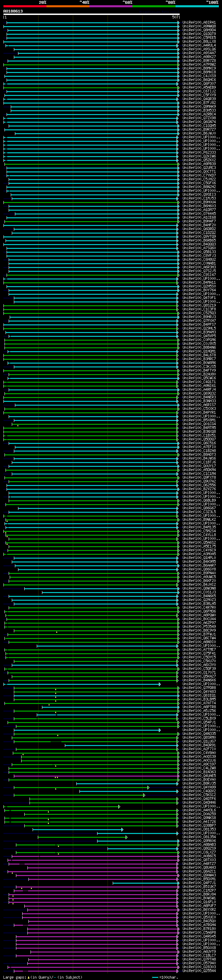222x980 pixels.
Task: Open UniRef100_Q5A6S2 hit
Action: point(199,543)
